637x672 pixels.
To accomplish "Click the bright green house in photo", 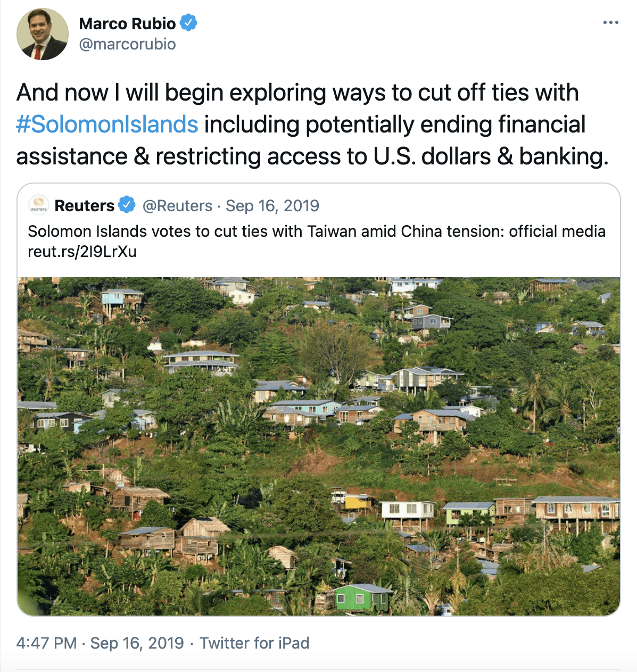I will tap(361, 597).
